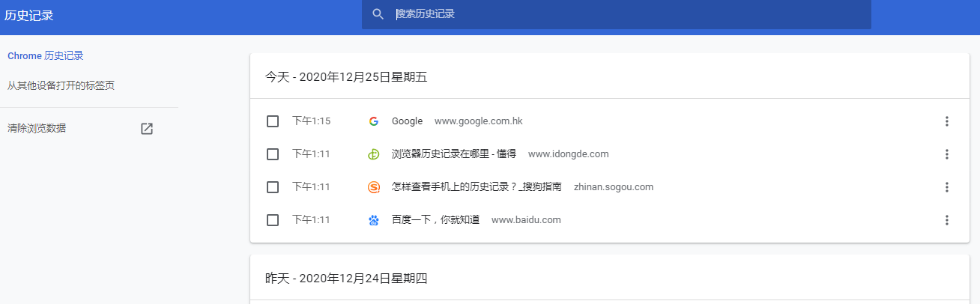Viewport: 980px width, 304px height.
Task: Click the 清除浏览数据 link
Action: click(37, 128)
